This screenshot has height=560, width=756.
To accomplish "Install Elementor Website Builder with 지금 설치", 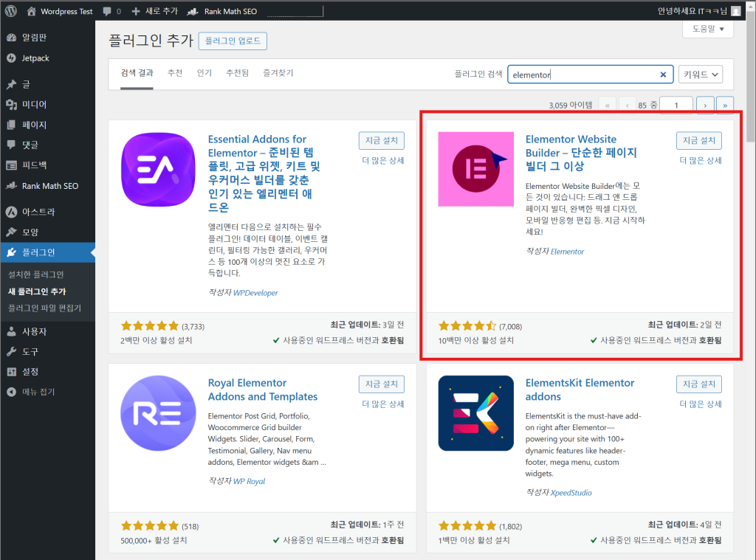I will [x=699, y=140].
